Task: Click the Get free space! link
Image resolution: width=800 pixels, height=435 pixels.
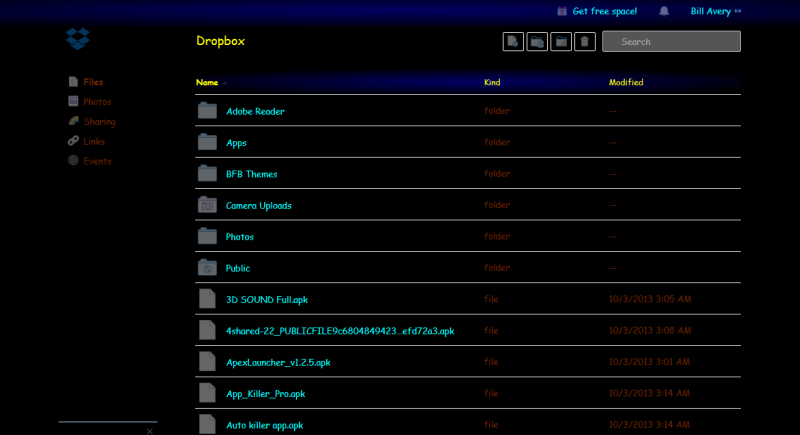Action: coord(605,11)
